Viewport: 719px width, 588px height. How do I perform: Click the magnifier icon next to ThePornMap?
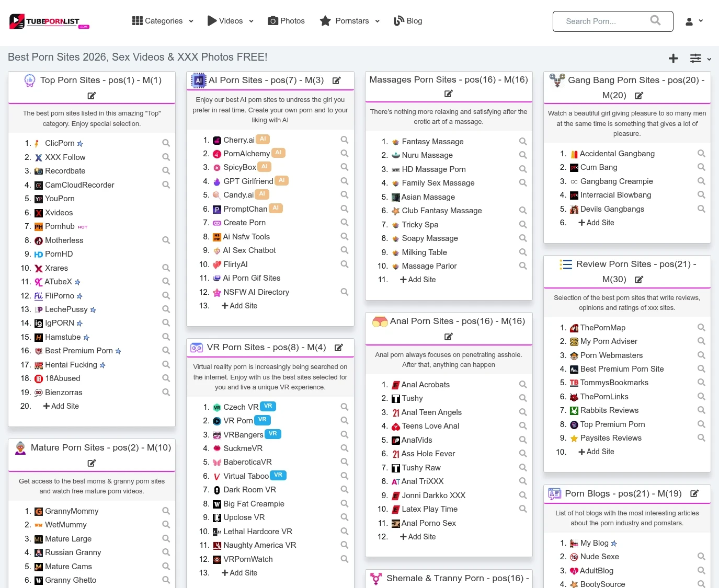(701, 328)
